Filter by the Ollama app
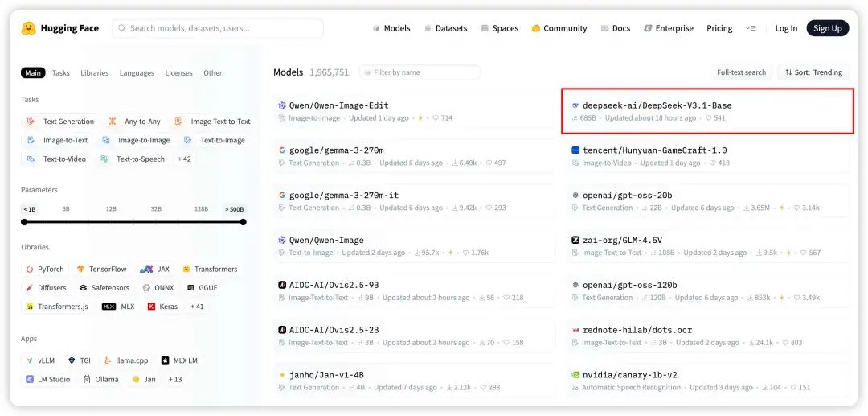The height and width of the screenshot is (416, 868). 101,380
